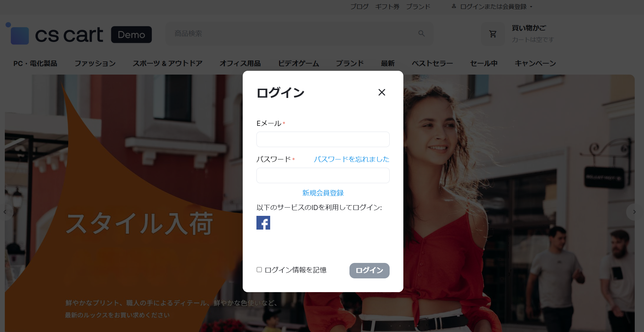
Task: Click the next banner slide arrow
Action: [x=634, y=212]
